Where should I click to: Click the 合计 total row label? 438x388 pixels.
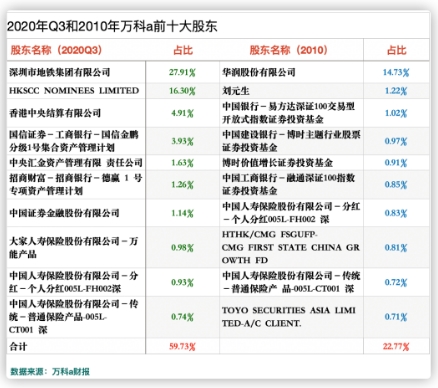(18, 346)
